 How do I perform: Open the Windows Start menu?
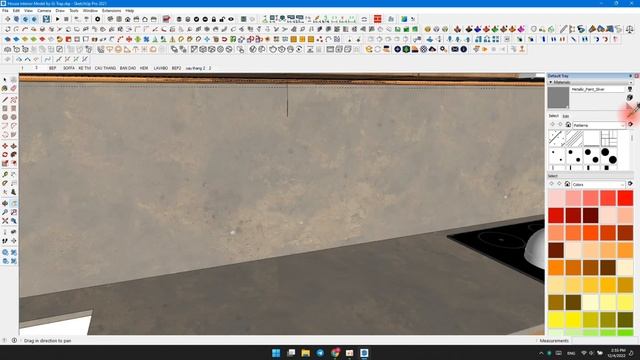click(x=276, y=353)
